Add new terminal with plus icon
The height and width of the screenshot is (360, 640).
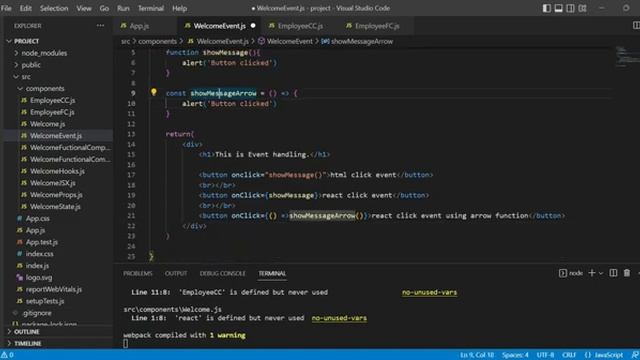591,273
